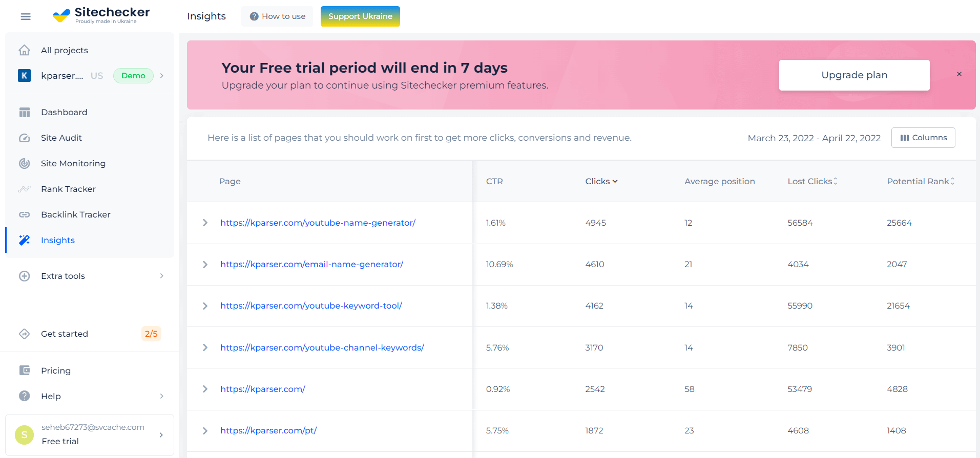Click the 25664 potential rank value
The image size is (980, 458).
tap(900, 223)
